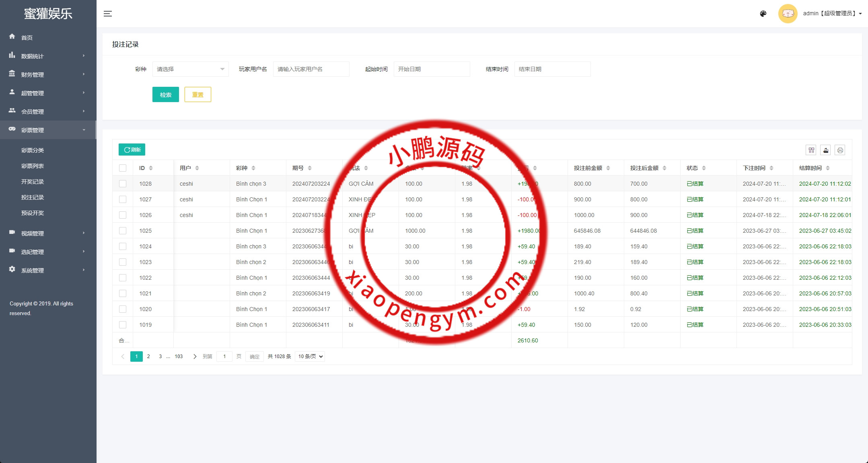The width and height of the screenshot is (868, 463).
Task: Go to next page arrow
Action: click(x=195, y=356)
